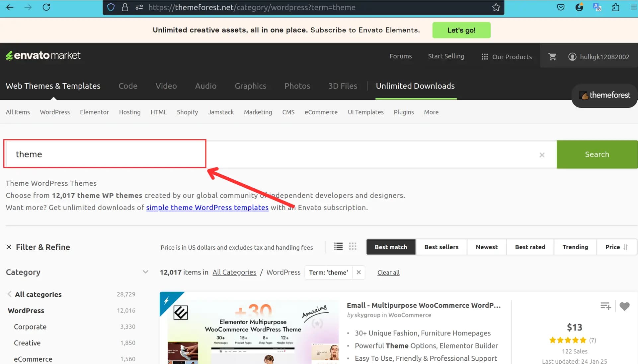This screenshot has height=364, width=638.
Task: Open the Video marketplace tab
Action: [x=166, y=86]
